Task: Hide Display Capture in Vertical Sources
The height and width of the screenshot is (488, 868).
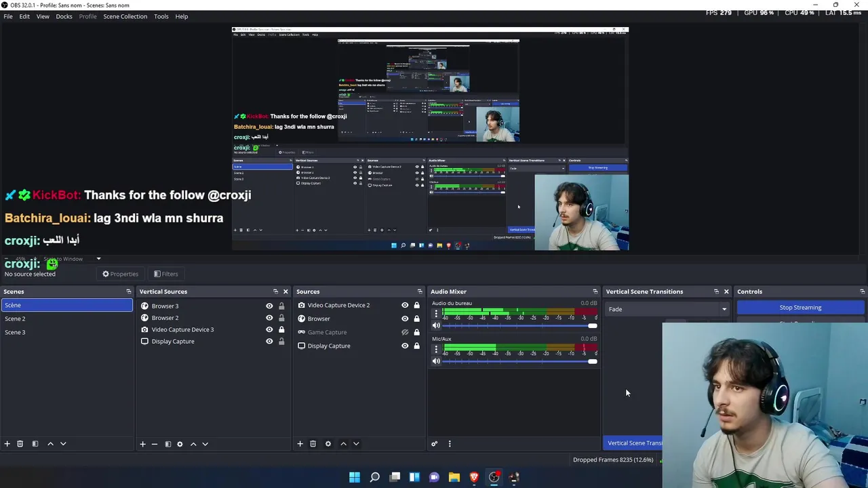Action: [269, 341]
